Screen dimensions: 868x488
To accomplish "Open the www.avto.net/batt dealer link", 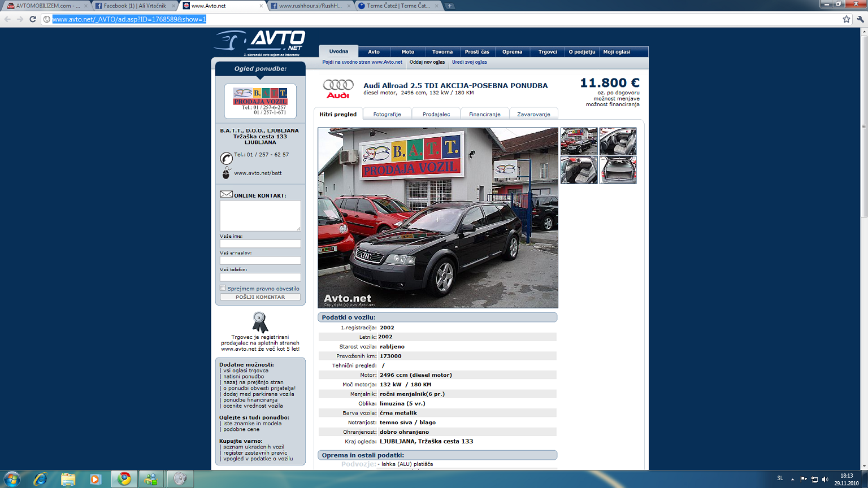I will [258, 173].
